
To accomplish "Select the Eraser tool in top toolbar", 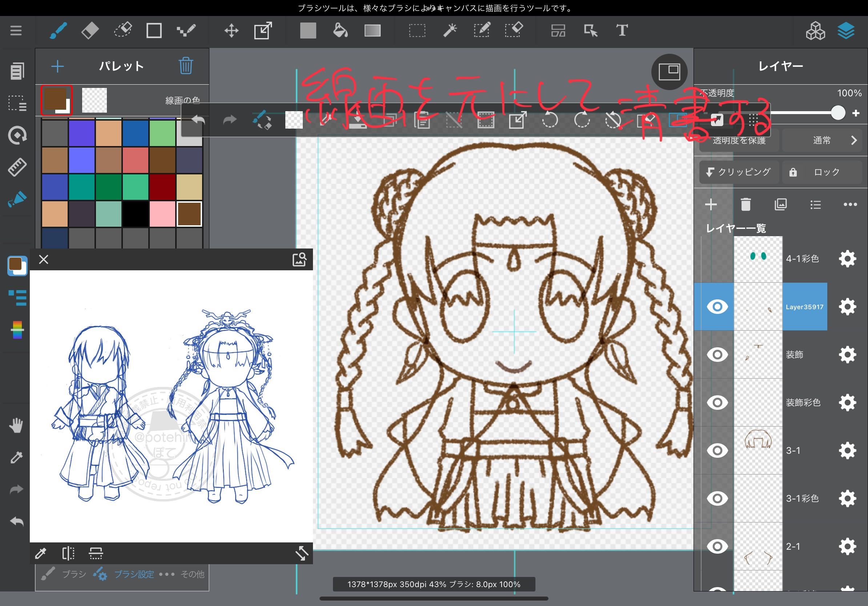I will (90, 30).
